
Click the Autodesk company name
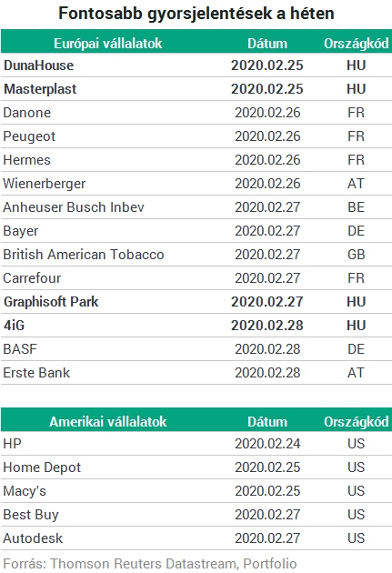pyautogui.click(x=33, y=538)
